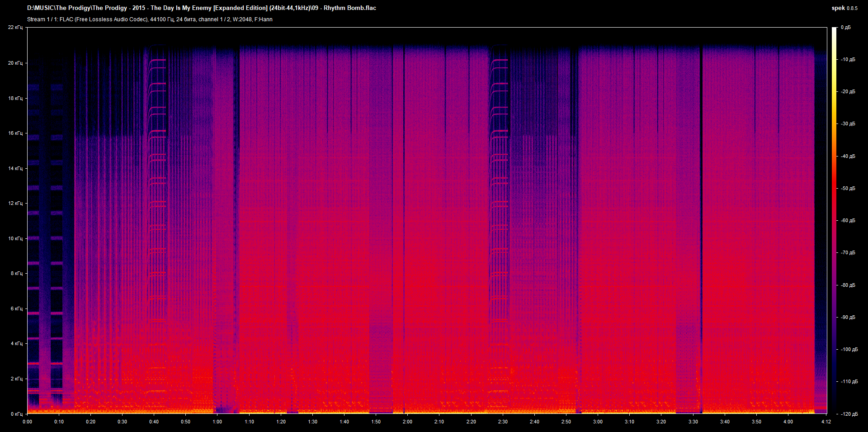Click the white top of the color bar

click(834, 30)
